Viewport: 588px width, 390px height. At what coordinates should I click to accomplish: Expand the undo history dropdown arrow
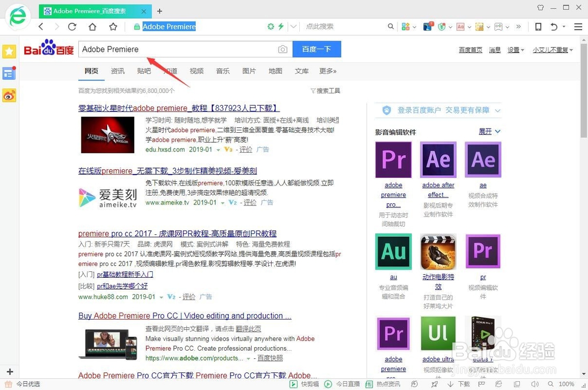564,26
